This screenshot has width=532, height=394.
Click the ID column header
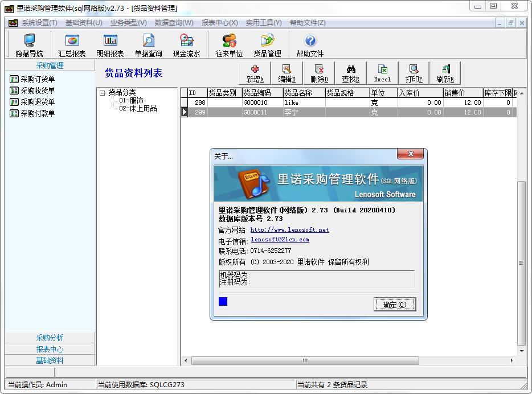(198, 93)
